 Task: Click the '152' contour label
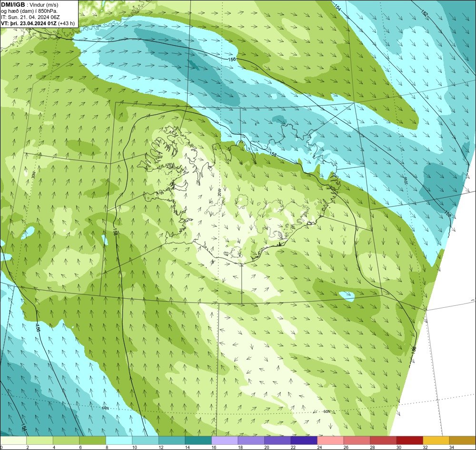[x=425, y=13]
